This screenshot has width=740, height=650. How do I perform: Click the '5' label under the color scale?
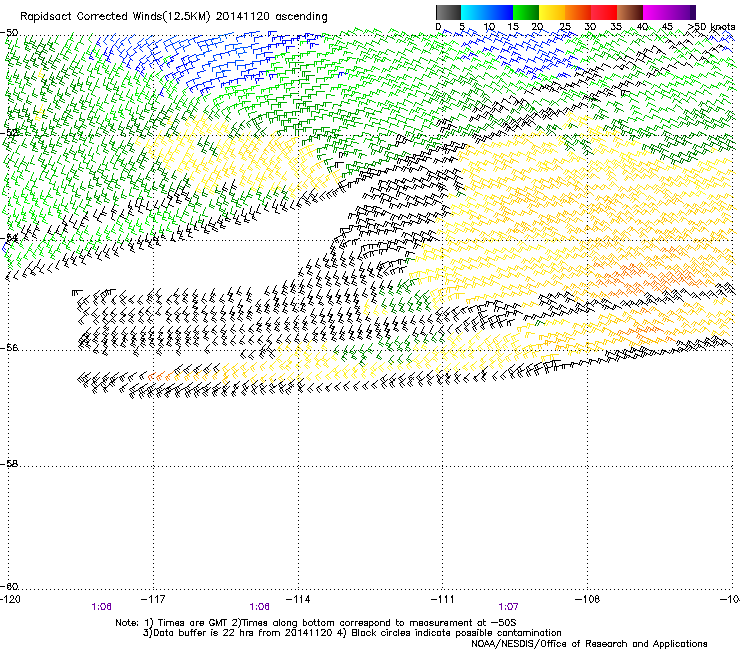click(x=462, y=26)
